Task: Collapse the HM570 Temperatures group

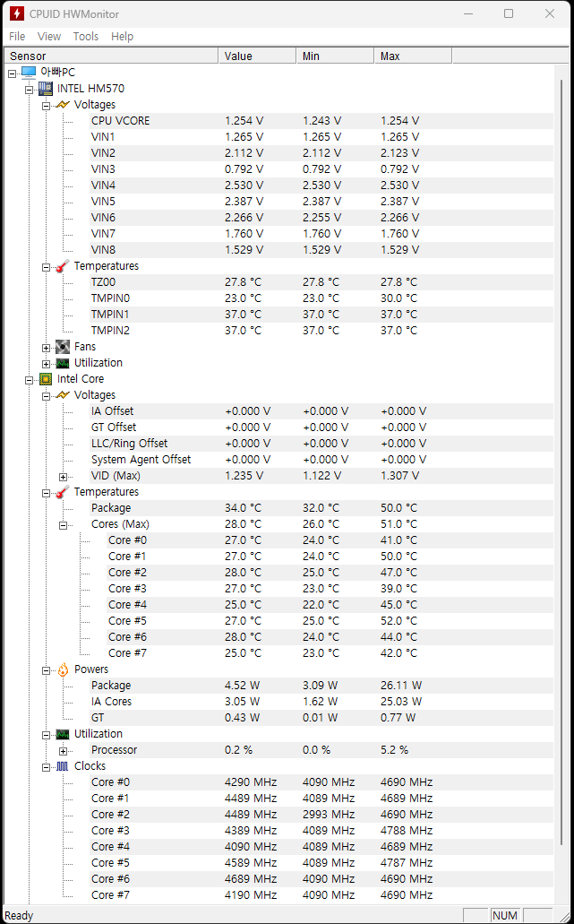Action: coord(46,268)
